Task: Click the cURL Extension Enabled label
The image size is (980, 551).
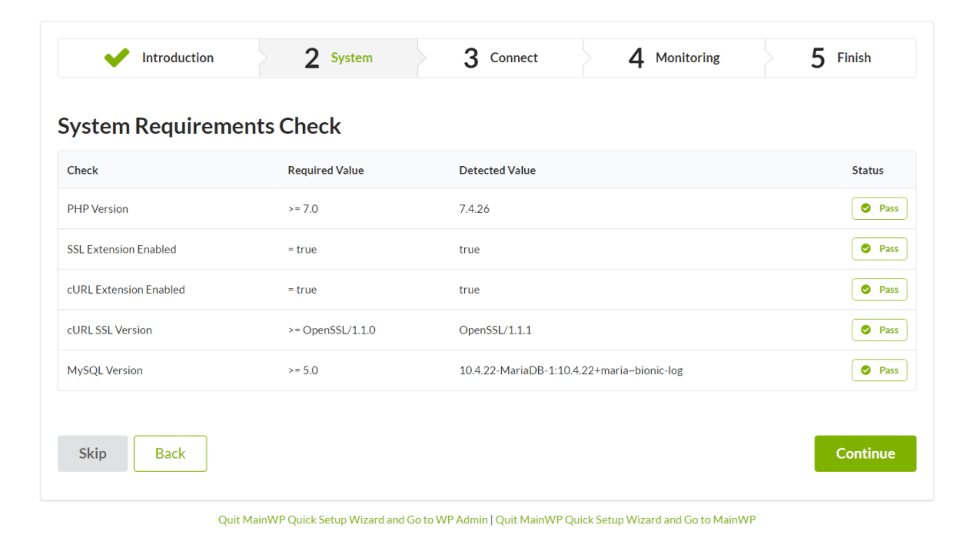Action: [x=126, y=290]
